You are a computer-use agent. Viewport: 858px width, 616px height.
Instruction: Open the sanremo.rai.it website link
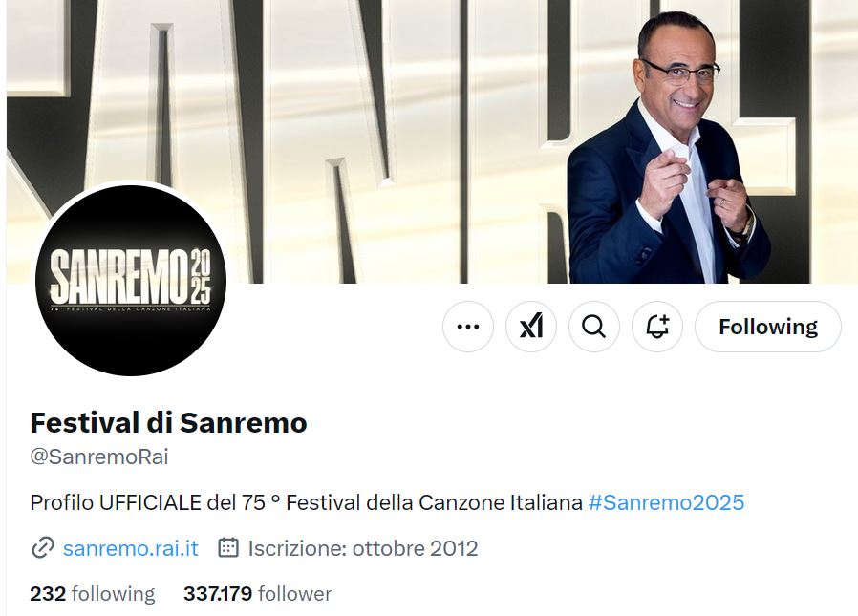pyautogui.click(x=131, y=548)
